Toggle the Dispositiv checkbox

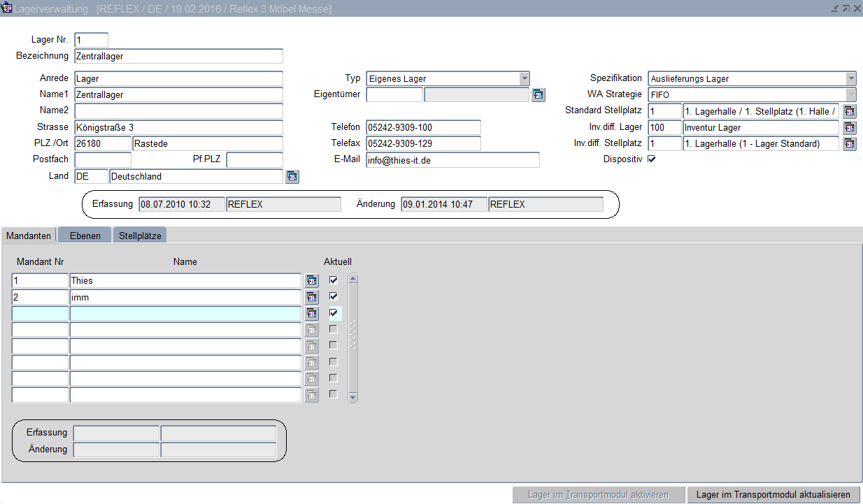pos(651,159)
